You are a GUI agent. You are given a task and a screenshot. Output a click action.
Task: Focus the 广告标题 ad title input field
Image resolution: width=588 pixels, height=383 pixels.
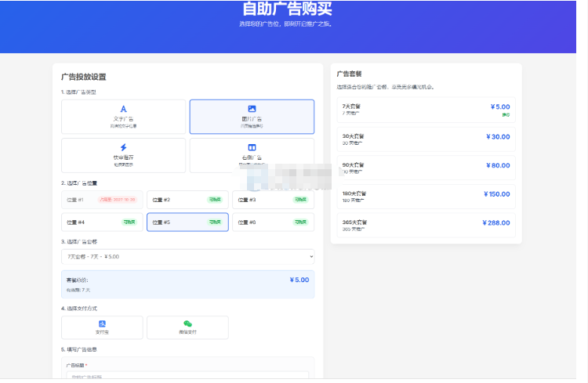click(x=187, y=375)
